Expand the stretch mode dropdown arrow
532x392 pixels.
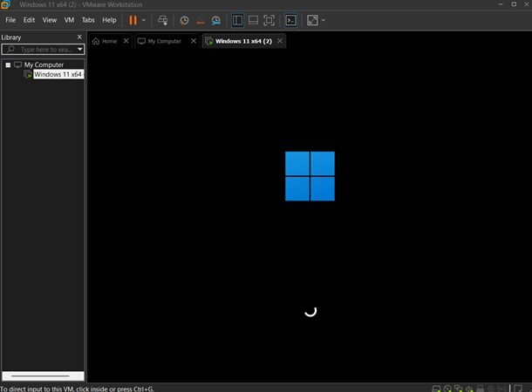323,20
